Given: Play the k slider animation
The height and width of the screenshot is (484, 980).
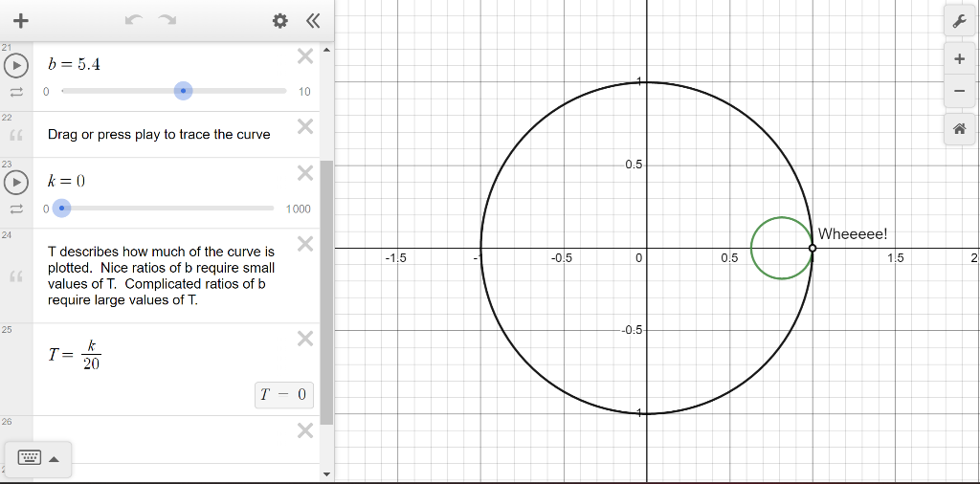Looking at the screenshot, I should (x=16, y=182).
